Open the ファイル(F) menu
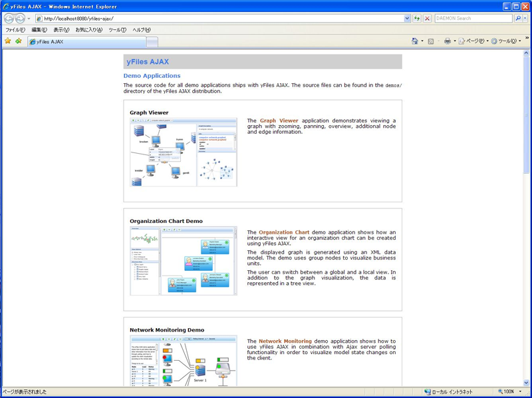This screenshot has width=532, height=398. click(x=15, y=30)
